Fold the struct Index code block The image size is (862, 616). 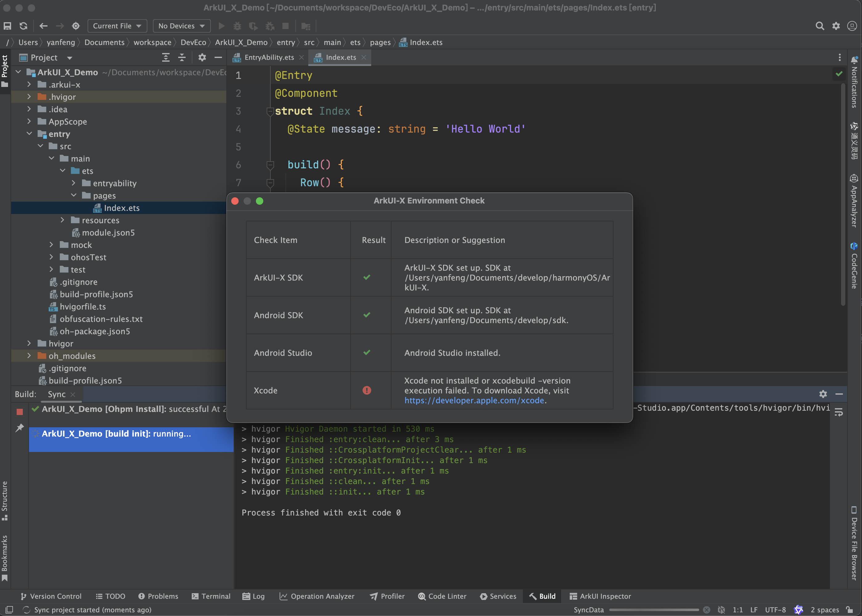pyautogui.click(x=270, y=111)
